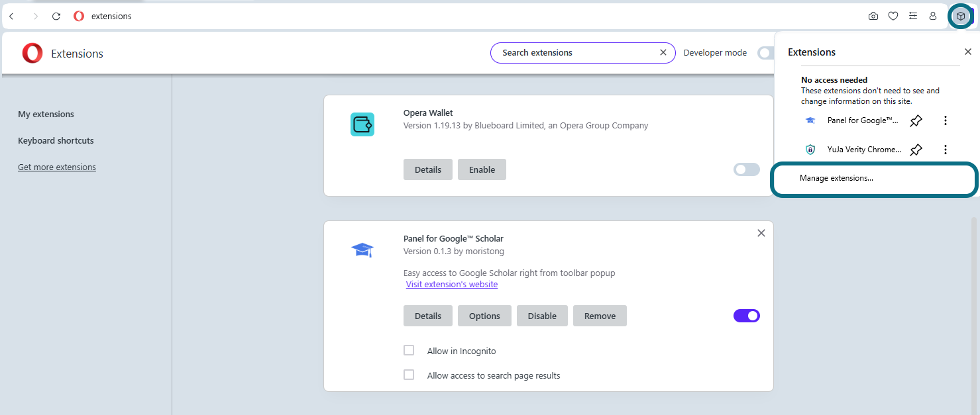Reload the page
980x415 pixels.
(56, 17)
